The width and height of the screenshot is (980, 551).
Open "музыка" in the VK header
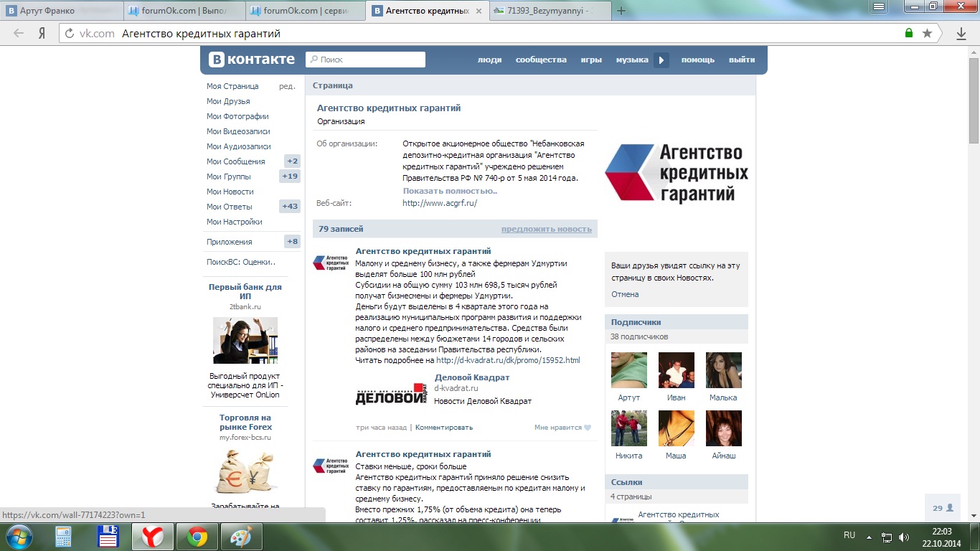click(x=632, y=60)
